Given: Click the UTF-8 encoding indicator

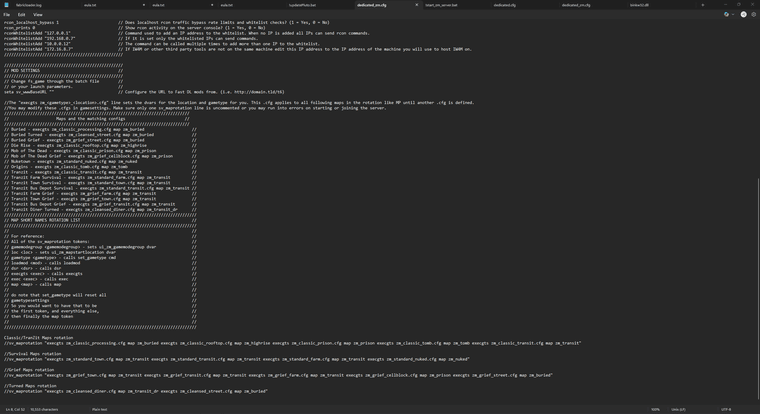Looking at the screenshot, I should point(725,409).
